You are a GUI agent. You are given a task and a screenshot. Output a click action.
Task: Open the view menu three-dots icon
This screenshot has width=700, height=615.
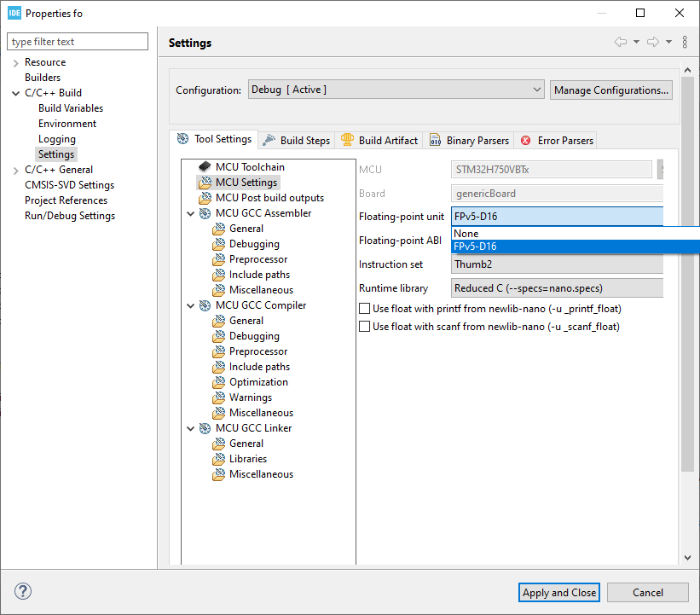click(685, 42)
